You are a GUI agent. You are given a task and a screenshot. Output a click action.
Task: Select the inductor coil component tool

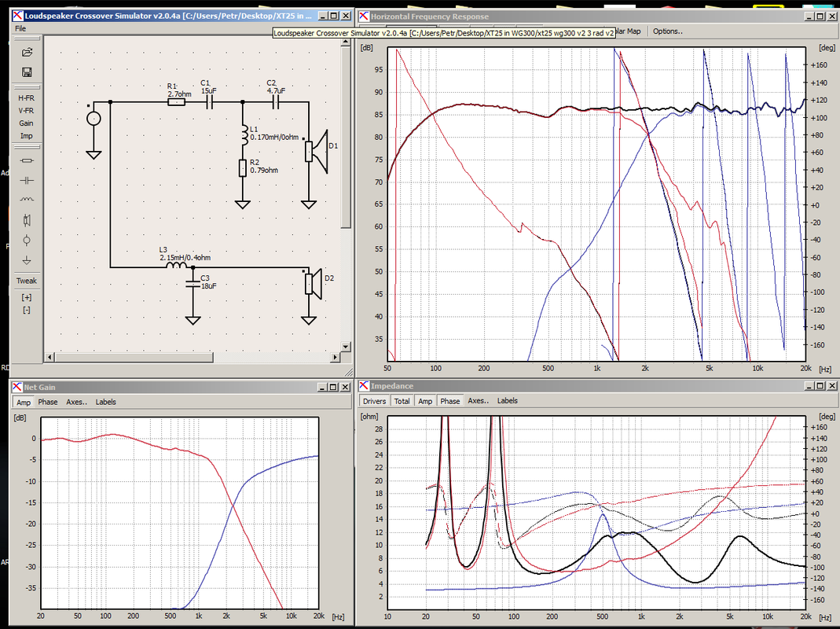26,200
